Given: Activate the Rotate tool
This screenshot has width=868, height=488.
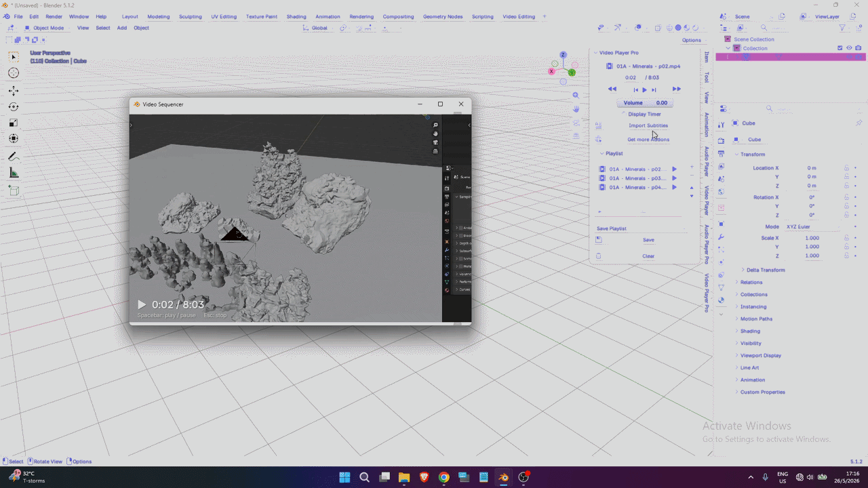Looking at the screenshot, I should 14,106.
